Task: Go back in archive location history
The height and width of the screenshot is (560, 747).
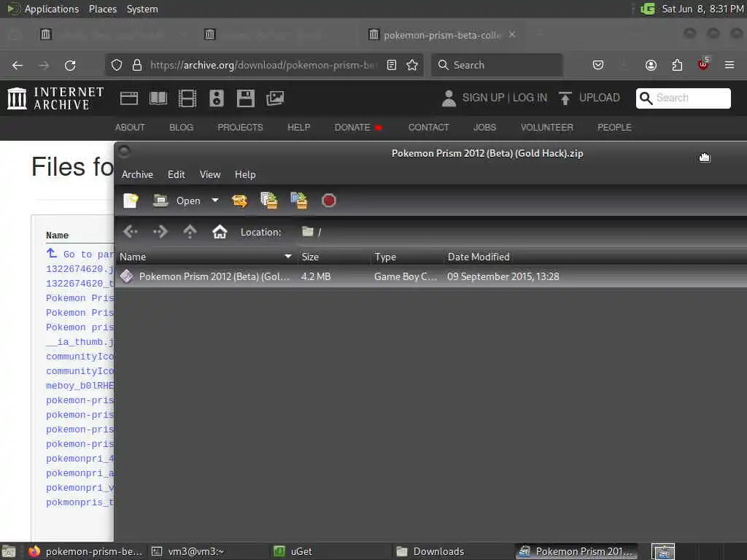Action: tap(130, 232)
